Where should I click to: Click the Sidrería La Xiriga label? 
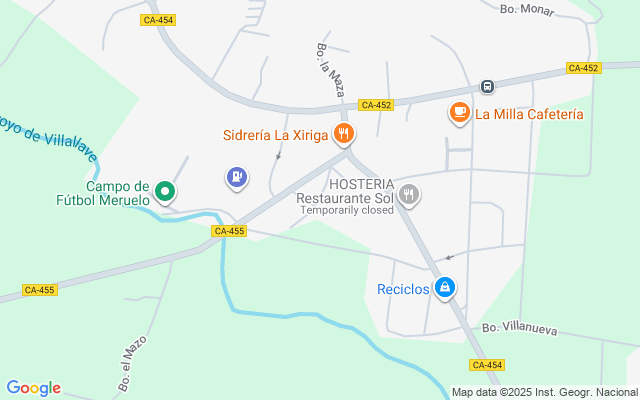[276, 135]
